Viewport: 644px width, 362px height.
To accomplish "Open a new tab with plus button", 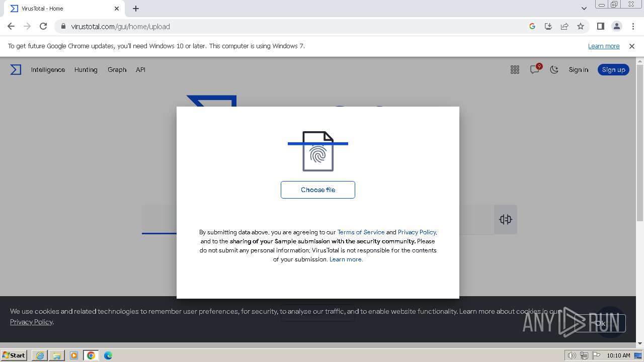I will click(x=136, y=9).
